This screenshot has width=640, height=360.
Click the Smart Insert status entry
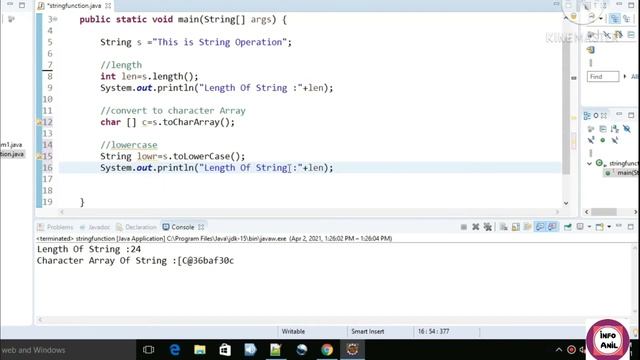[368, 331]
